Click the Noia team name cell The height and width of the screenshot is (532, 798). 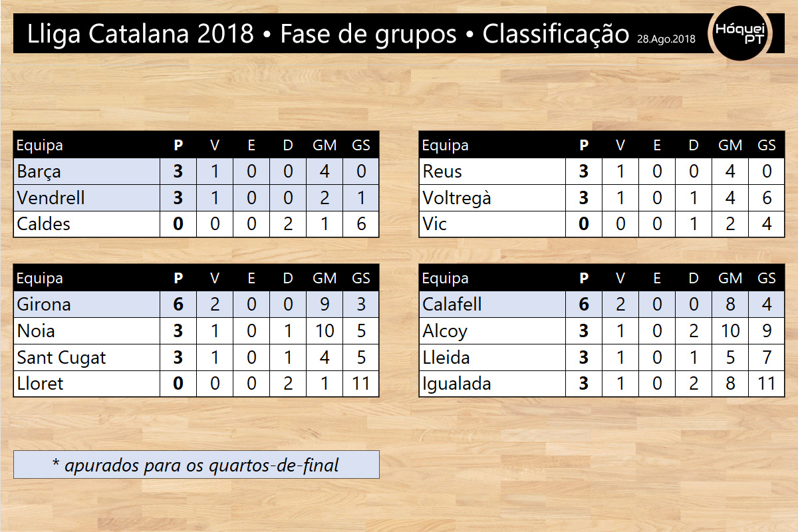[x=87, y=331]
